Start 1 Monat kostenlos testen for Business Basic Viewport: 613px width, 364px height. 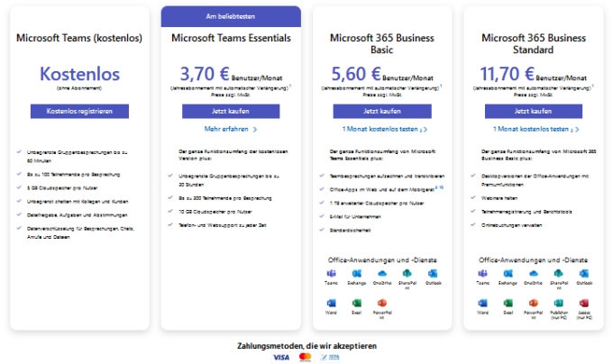pyautogui.click(x=385, y=129)
